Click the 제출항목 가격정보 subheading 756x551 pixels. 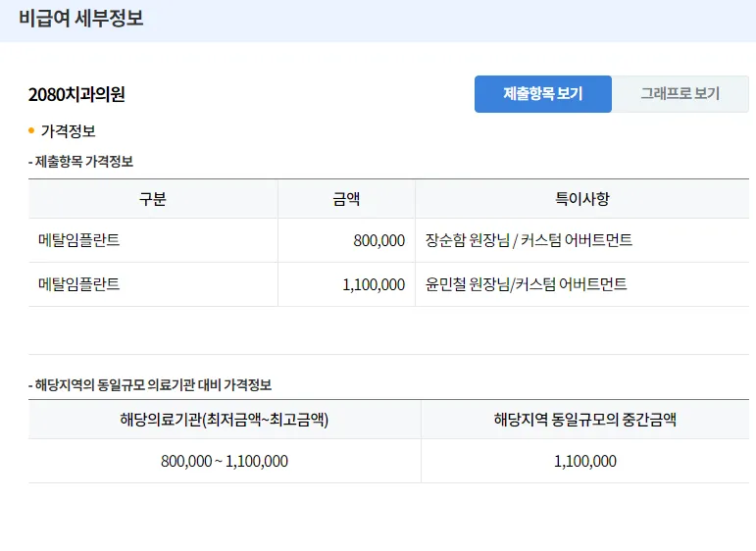point(80,162)
